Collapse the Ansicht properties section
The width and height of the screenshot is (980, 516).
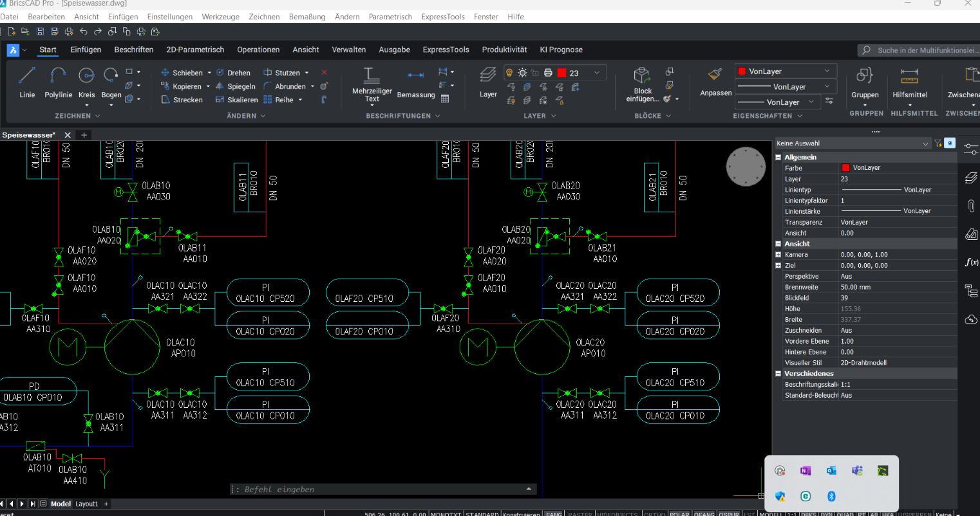point(778,244)
